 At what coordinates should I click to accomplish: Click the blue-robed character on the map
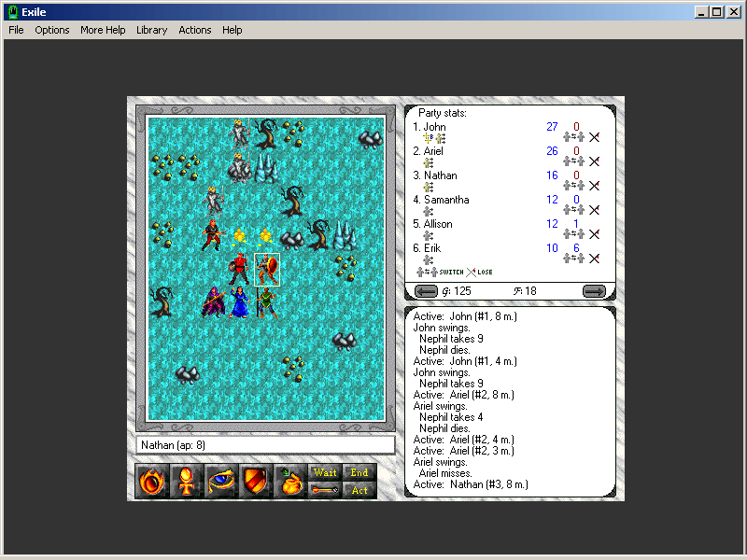click(240, 301)
